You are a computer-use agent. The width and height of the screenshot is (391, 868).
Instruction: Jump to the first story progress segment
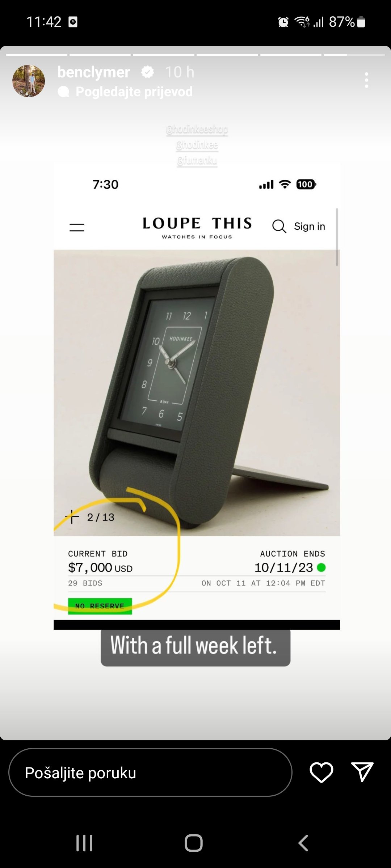(37, 55)
